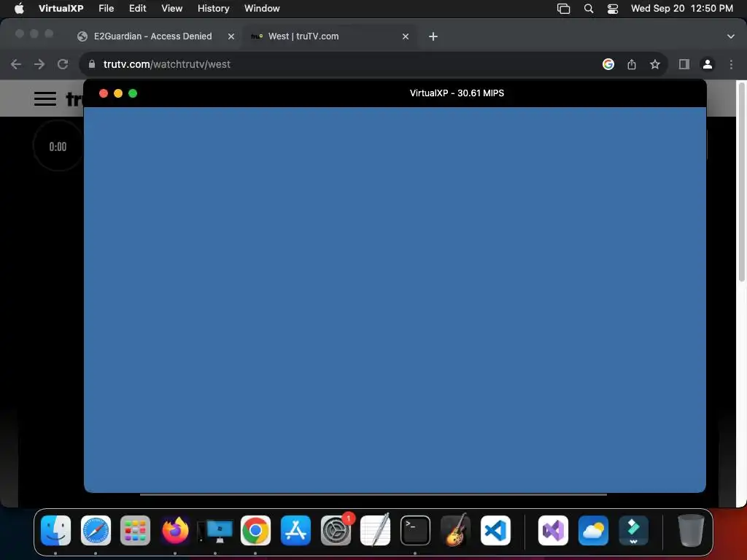Open the Edit menu

point(138,9)
